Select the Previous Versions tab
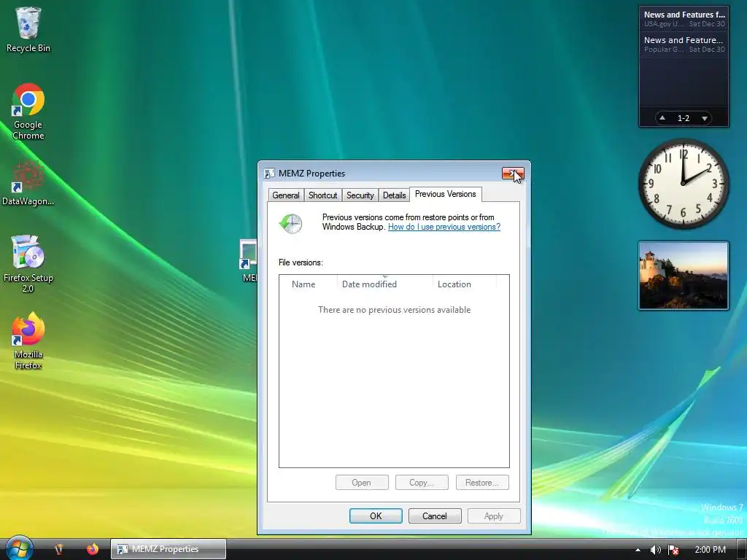Screen dimensions: 747x560 pos(446,194)
